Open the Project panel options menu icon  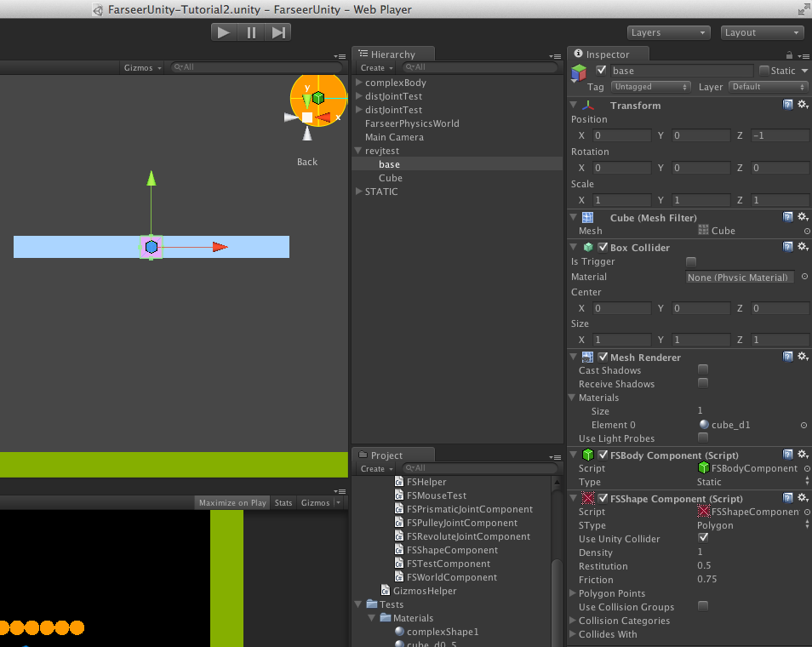[x=555, y=457]
